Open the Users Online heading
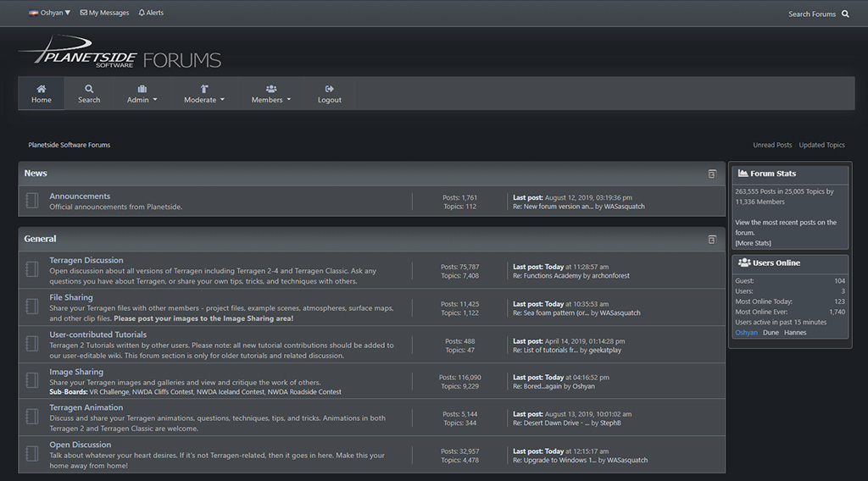This screenshot has height=481, width=868. coord(776,263)
